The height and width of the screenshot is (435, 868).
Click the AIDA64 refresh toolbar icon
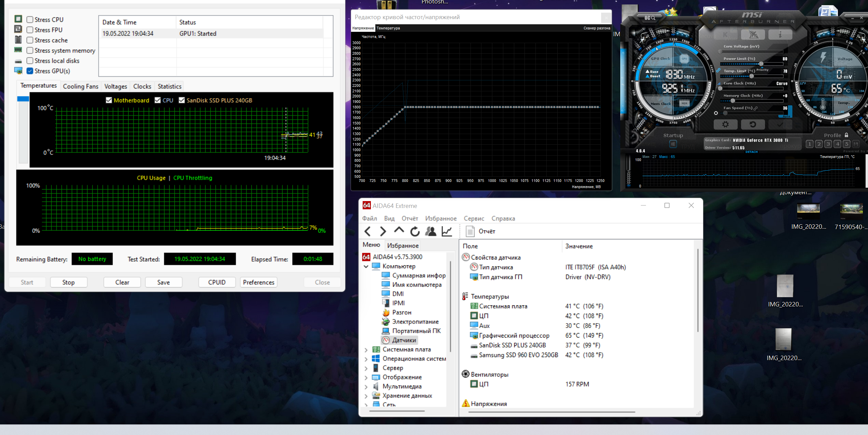415,232
